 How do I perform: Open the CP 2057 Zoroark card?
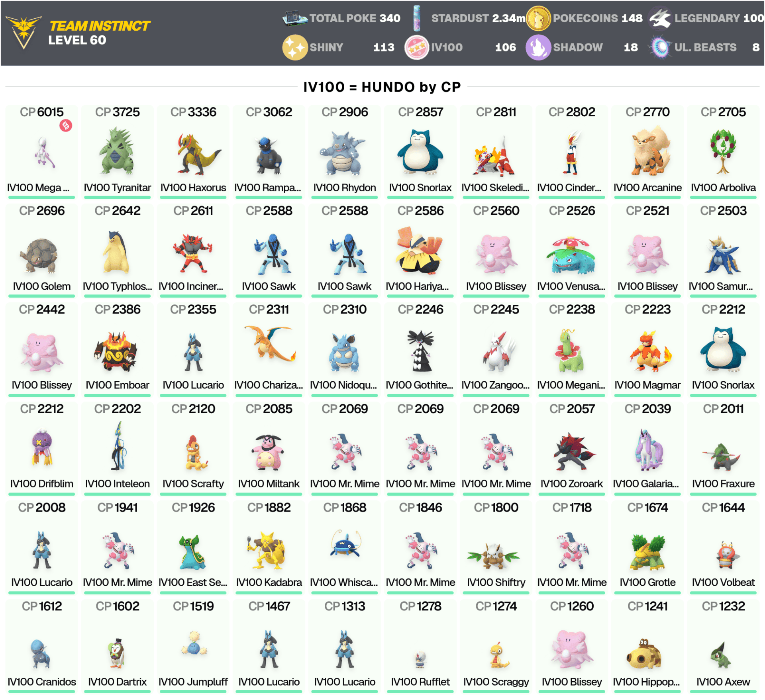572,448
